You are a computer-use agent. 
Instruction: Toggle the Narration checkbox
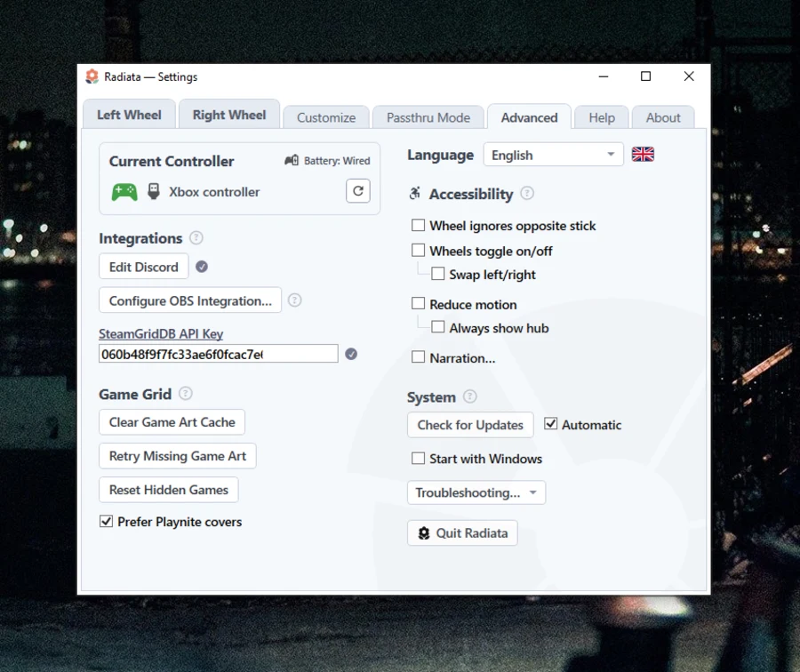[x=418, y=357]
